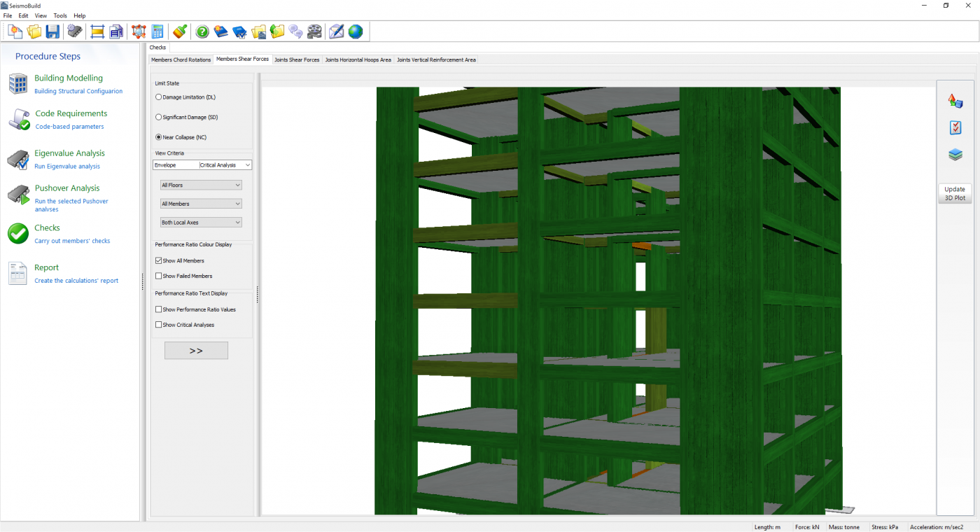Click the Pushover Analysis chip icon
This screenshot has height=532, width=980.
tap(18, 195)
